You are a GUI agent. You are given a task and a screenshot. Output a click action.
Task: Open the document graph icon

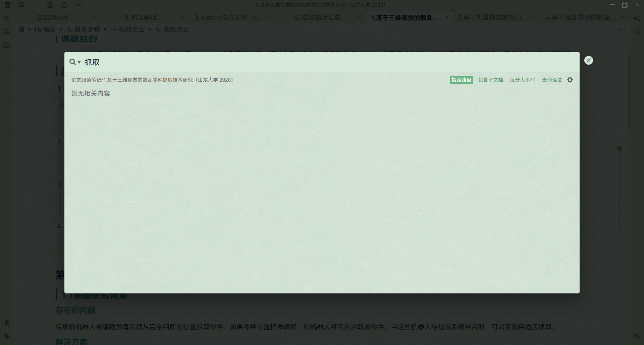[x=637, y=31]
